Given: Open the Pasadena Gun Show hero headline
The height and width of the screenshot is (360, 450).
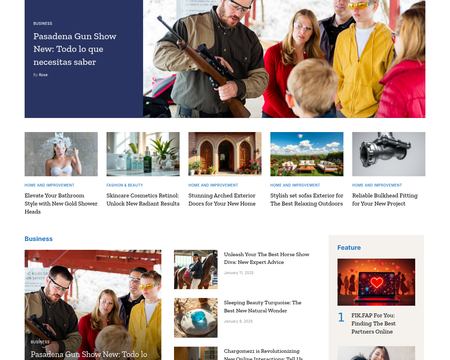Looking at the screenshot, I should (x=75, y=49).
